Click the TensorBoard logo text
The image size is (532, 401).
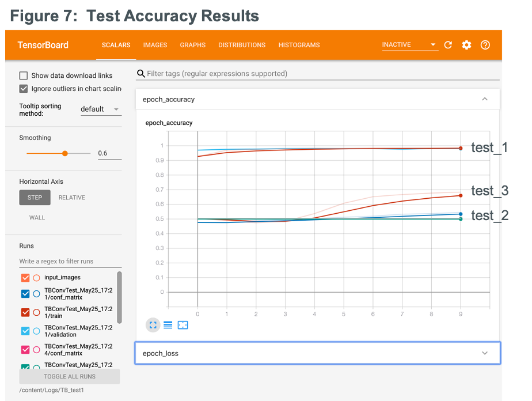tap(43, 44)
